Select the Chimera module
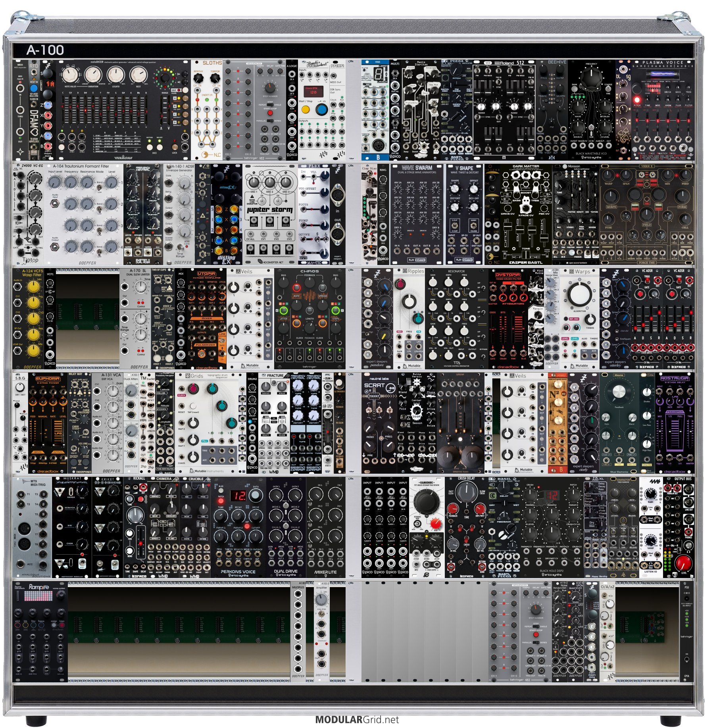 tap(163, 527)
